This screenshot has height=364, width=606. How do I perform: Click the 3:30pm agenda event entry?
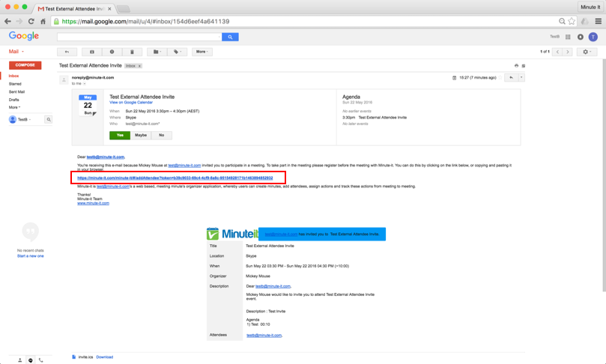point(375,118)
